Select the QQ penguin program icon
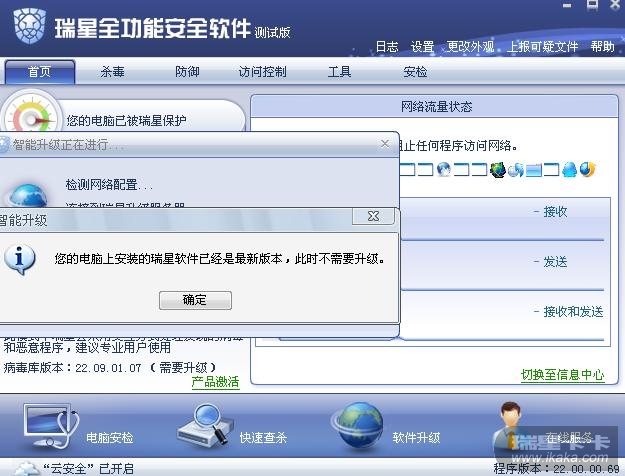This screenshot has width=625, height=476. pos(569,169)
